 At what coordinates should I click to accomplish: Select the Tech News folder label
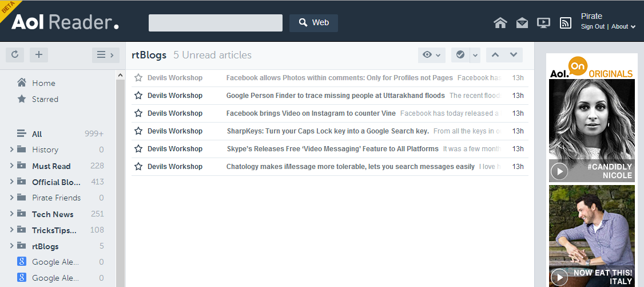tap(53, 214)
